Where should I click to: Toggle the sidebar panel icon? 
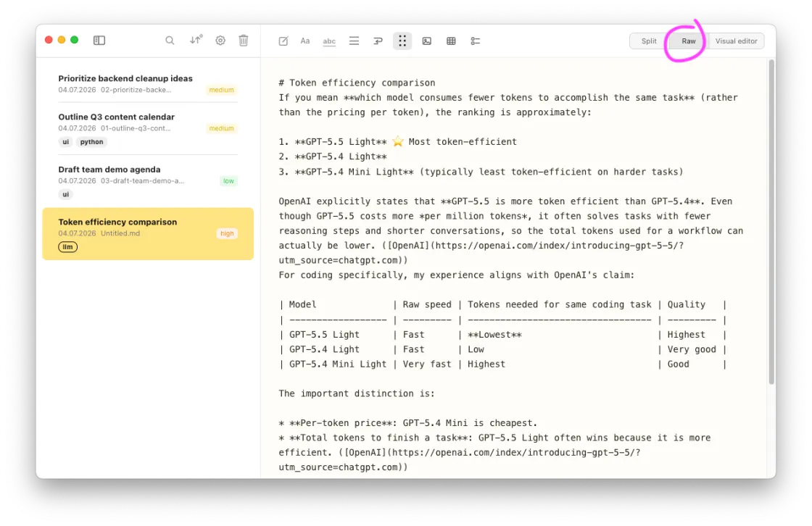[x=99, y=41]
